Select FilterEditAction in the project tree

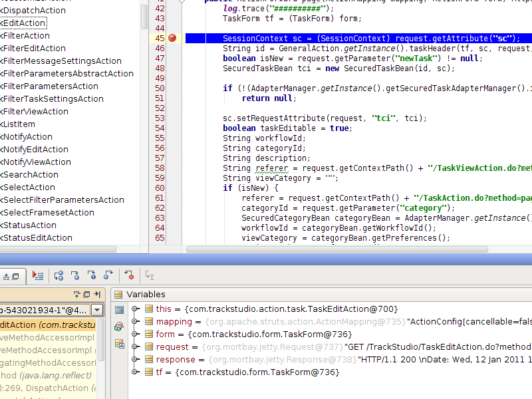point(33,48)
